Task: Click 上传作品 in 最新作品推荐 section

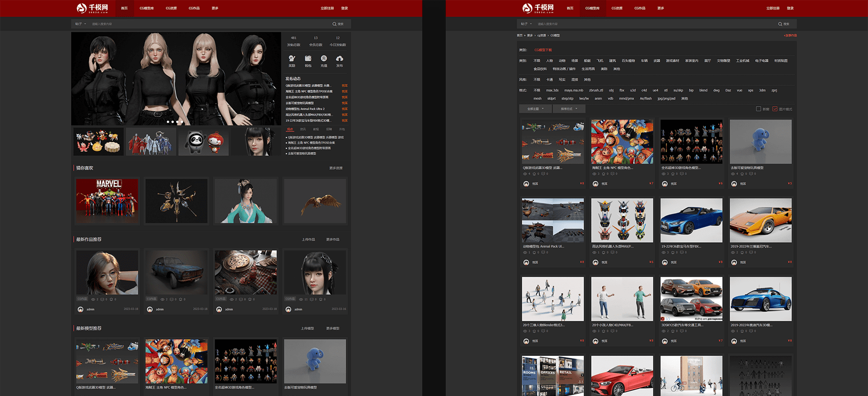Action: [x=308, y=240]
